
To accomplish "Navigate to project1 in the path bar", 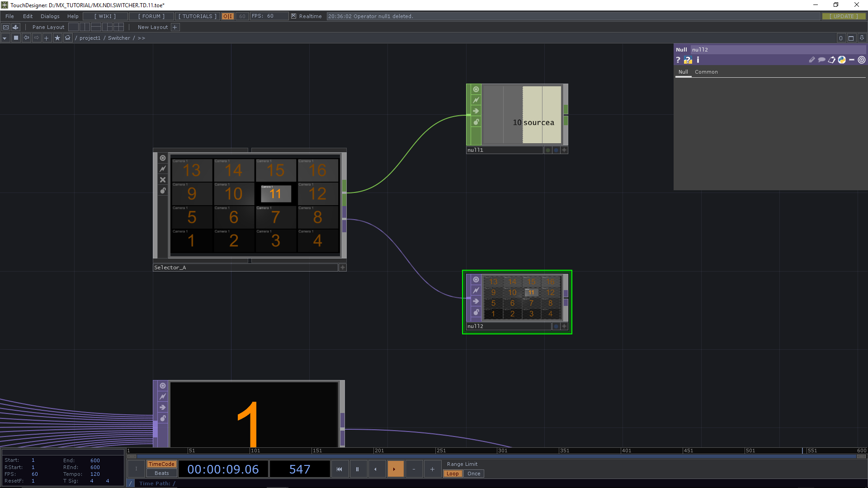I will pos(90,38).
